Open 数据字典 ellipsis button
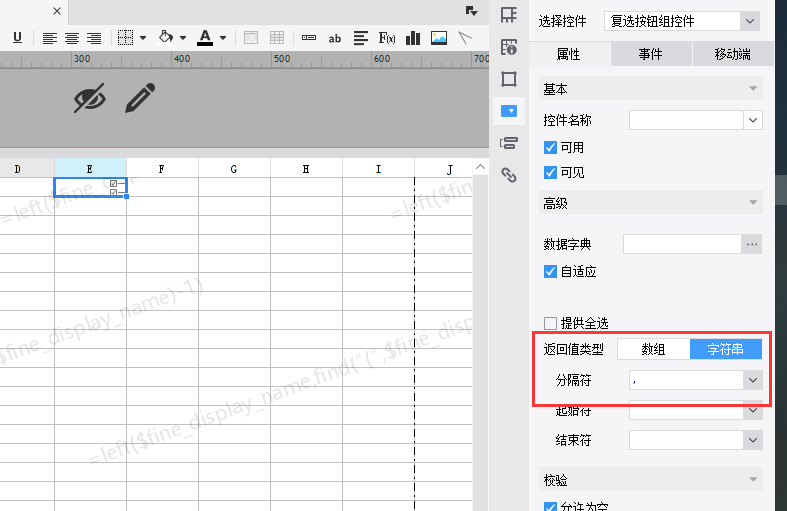Viewport: 787px width, 511px height. [x=751, y=244]
